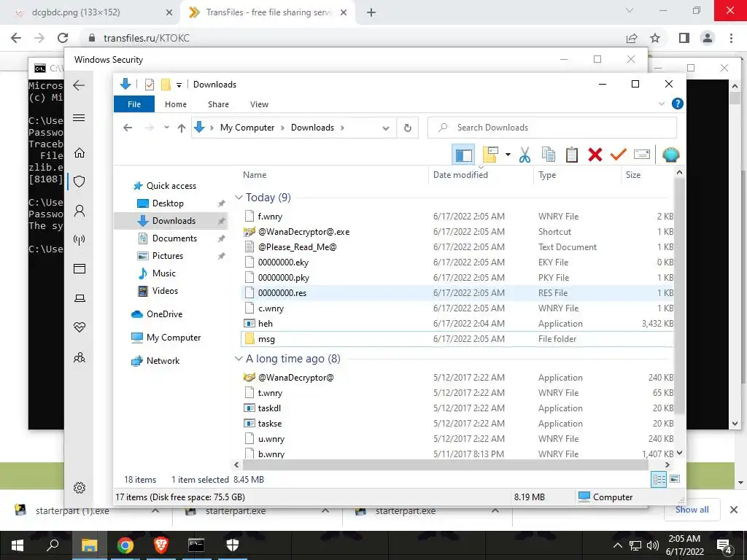This screenshot has width=747, height=560.
Task: Open the recent locations dropdown
Action: coord(166,128)
